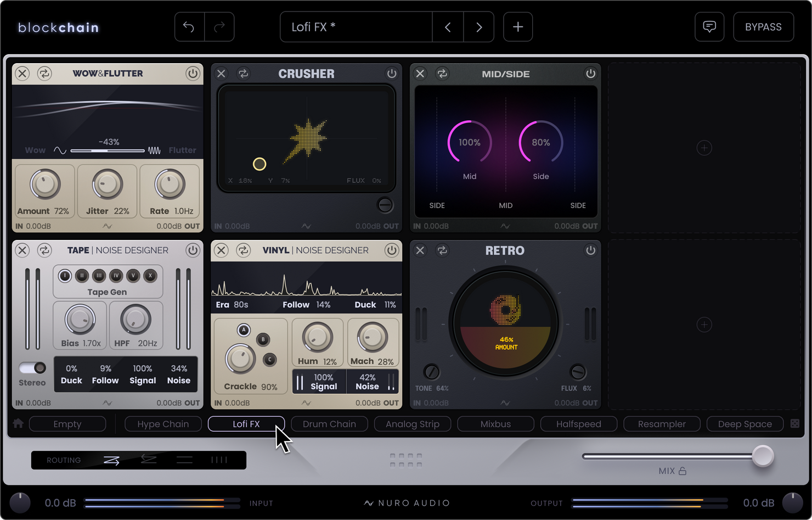
Task: Select Tape Gen type III
Action: pyautogui.click(x=99, y=276)
